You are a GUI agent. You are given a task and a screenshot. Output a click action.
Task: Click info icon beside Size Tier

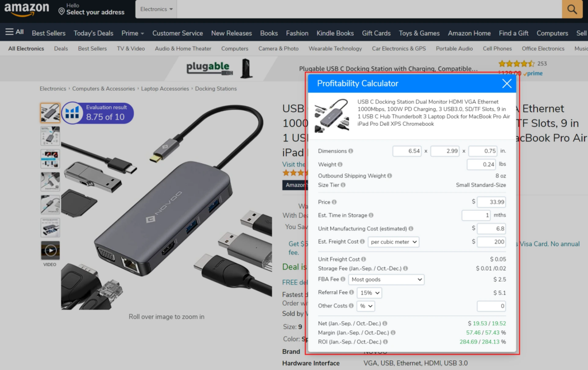tap(343, 185)
